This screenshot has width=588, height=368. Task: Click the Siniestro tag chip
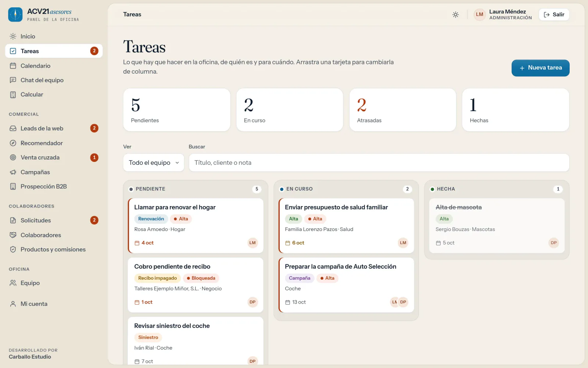tap(148, 337)
